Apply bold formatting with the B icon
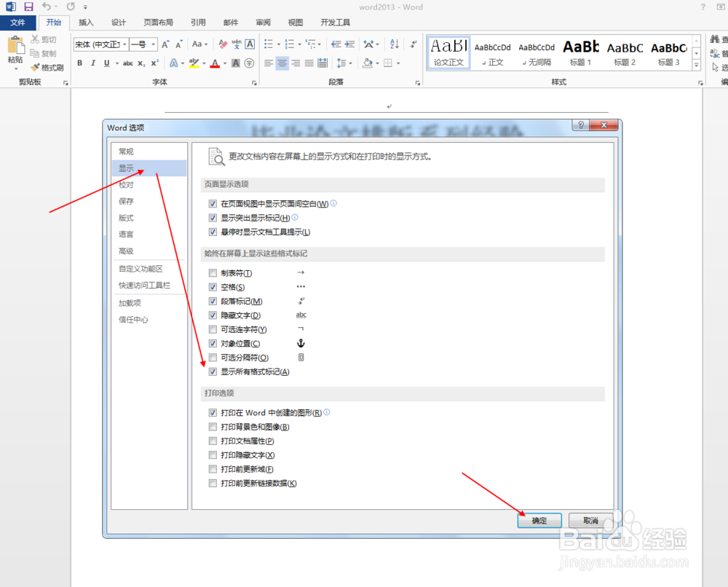Screen dimensions: 728x587 click(x=80, y=64)
